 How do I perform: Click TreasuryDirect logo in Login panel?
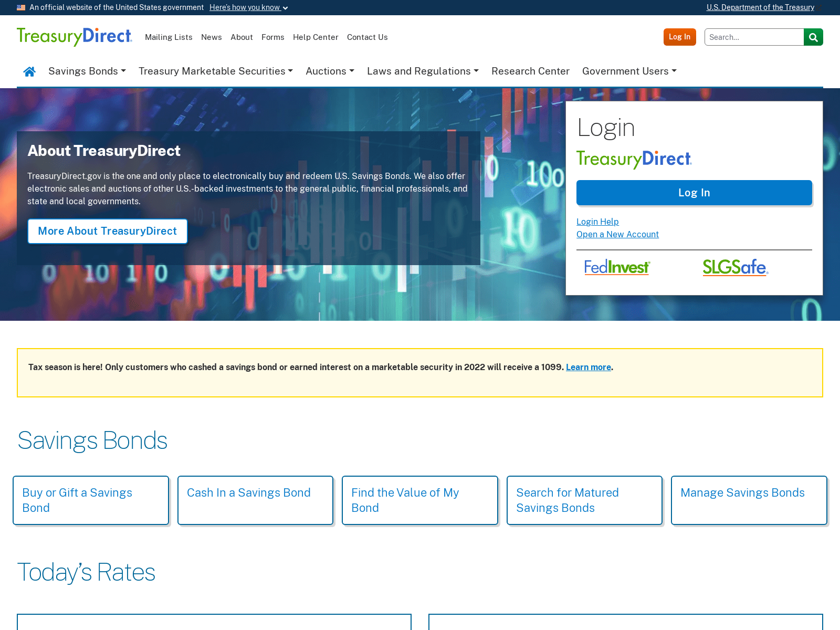634,159
